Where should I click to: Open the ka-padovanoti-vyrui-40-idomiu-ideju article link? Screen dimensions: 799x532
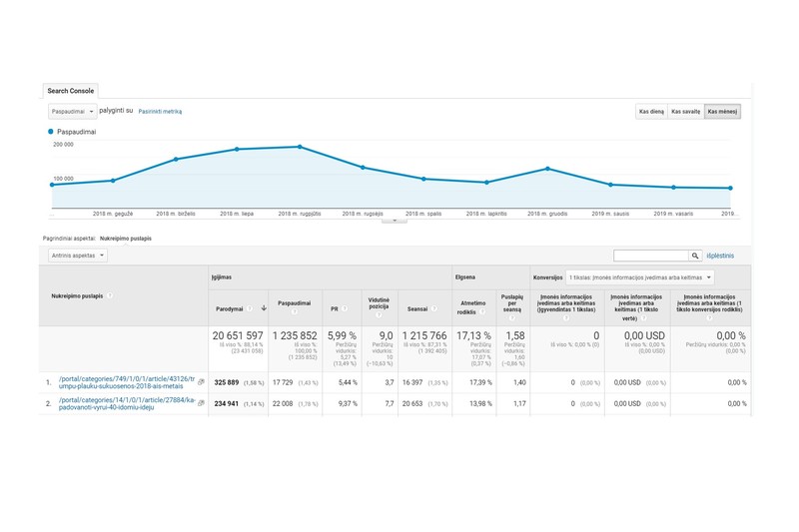(x=127, y=403)
